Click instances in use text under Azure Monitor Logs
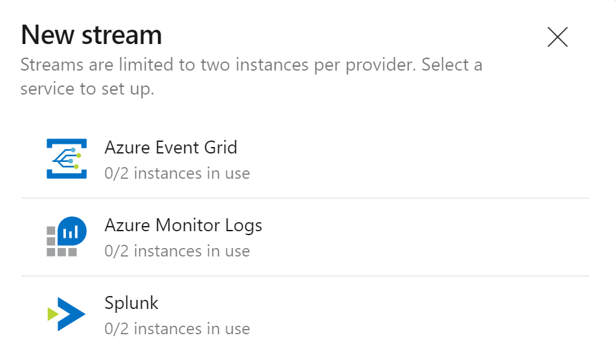The image size is (616, 364). coord(177,251)
